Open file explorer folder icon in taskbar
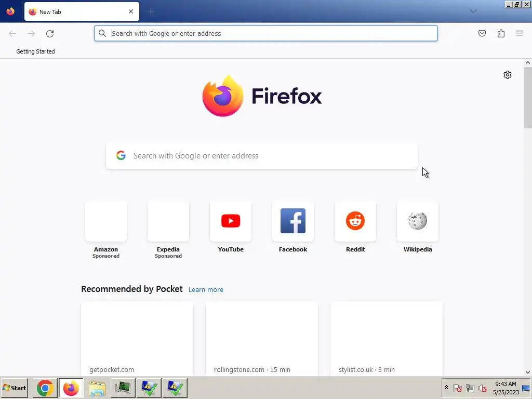532x399 pixels. tap(97, 388)
